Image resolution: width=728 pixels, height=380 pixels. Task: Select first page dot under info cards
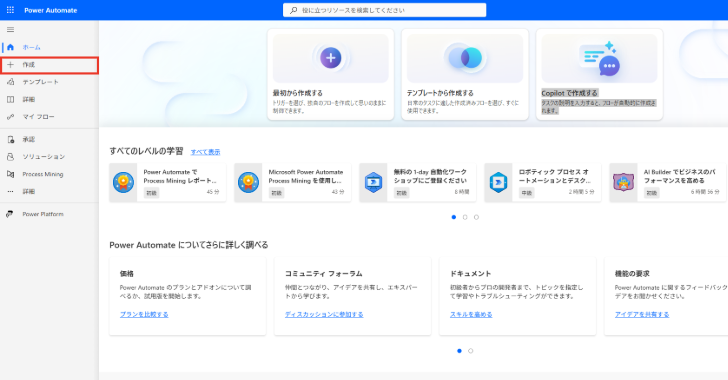459,351
